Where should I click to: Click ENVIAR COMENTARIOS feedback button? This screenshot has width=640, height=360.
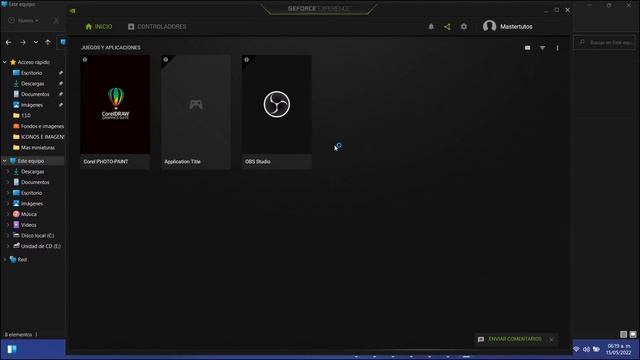click(x=510, y=339)
